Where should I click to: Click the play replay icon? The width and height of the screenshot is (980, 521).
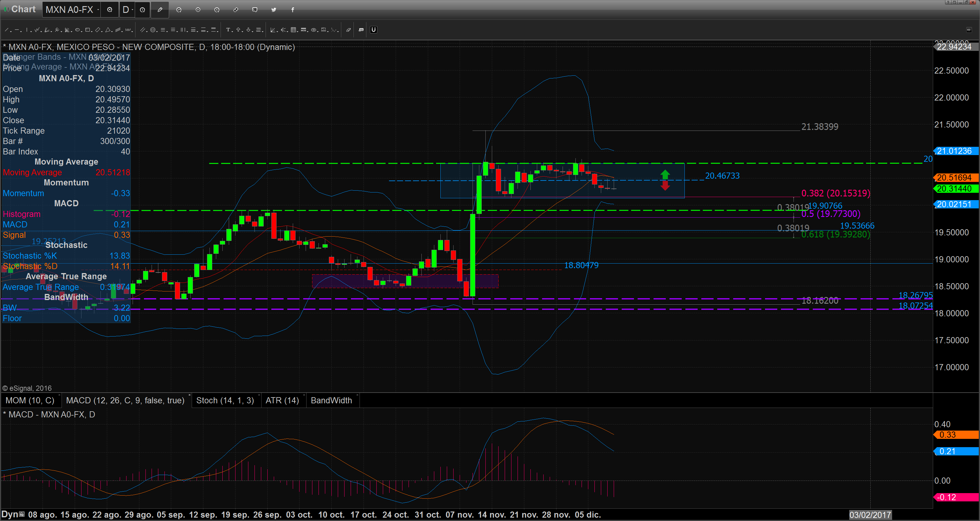pyautogui.click(x=198, y=10)
